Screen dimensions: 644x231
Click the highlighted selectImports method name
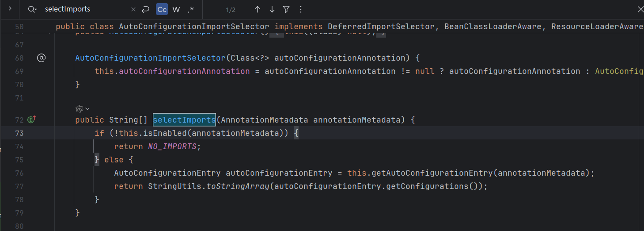[x=184, y=120]
